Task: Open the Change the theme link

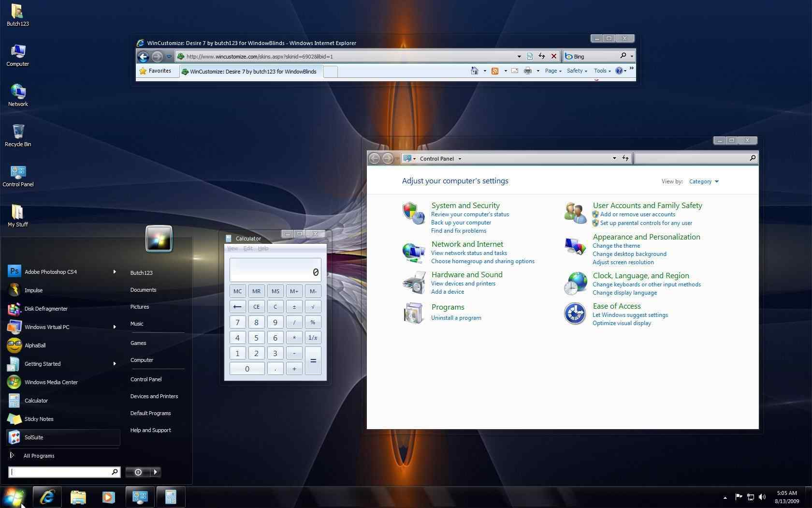Action: [x=616, y=246]
